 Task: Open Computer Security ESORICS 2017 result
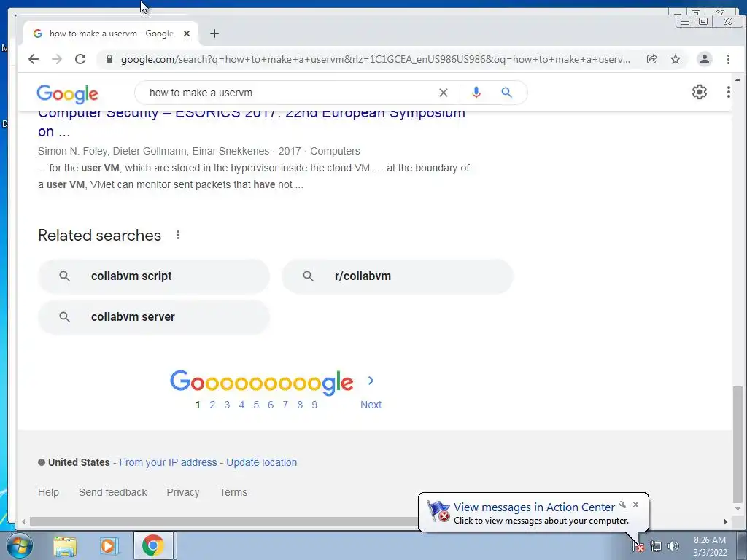click(252, 122)
